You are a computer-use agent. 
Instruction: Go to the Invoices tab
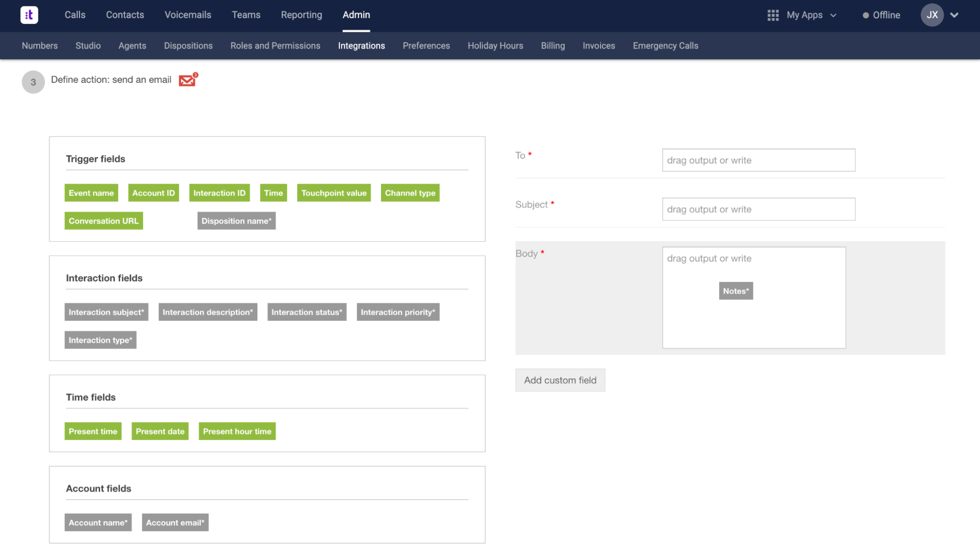[599, 46]
